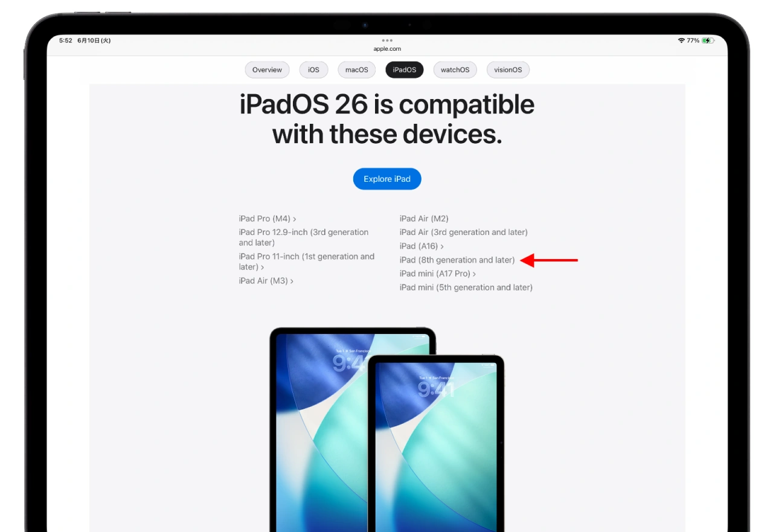Switch to the macOS tab
The width and height of the screenshot is (773, 532).
tap(356, 70)
